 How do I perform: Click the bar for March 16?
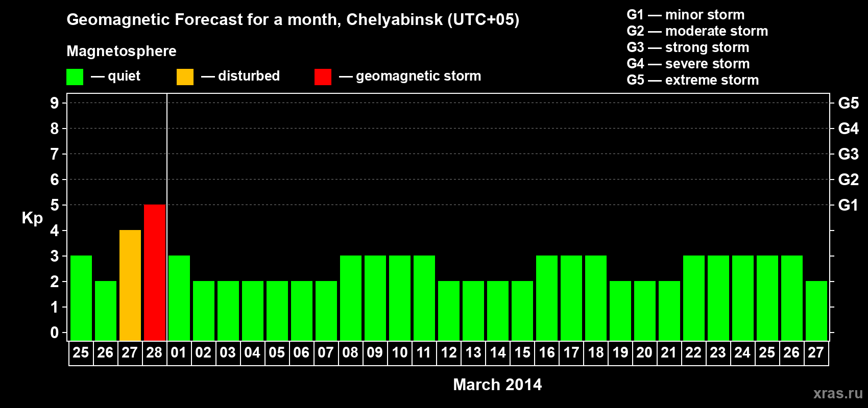point(547,298)
